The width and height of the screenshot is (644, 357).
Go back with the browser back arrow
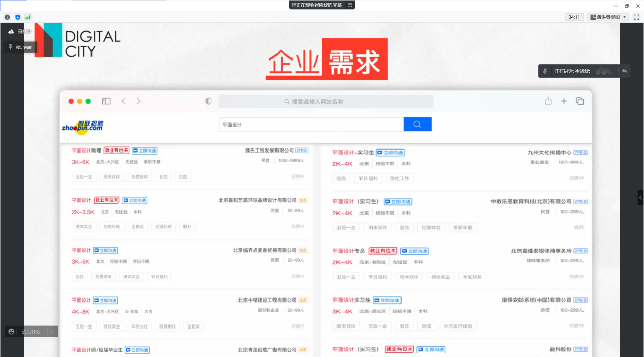(x=124, y=101)
